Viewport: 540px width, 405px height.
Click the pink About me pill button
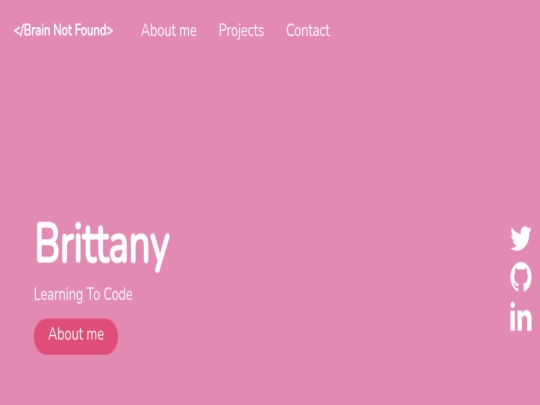pos(76,336)
